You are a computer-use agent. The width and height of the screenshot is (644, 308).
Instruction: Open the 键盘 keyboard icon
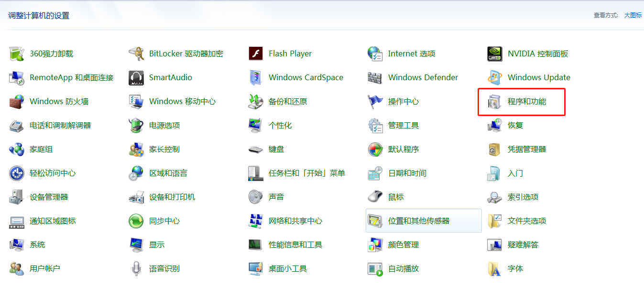pyautogui.click(x=256, y=149)
